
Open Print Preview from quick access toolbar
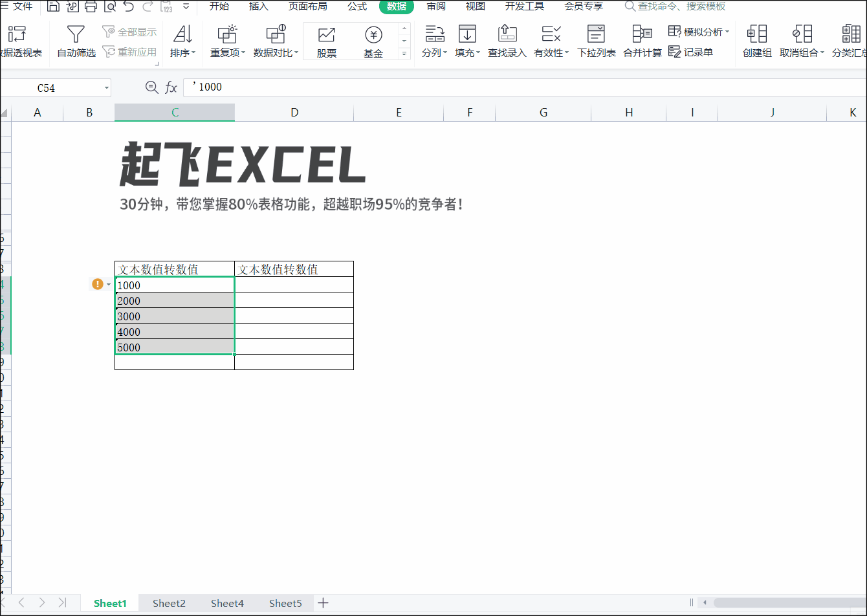tap(109, 6)
